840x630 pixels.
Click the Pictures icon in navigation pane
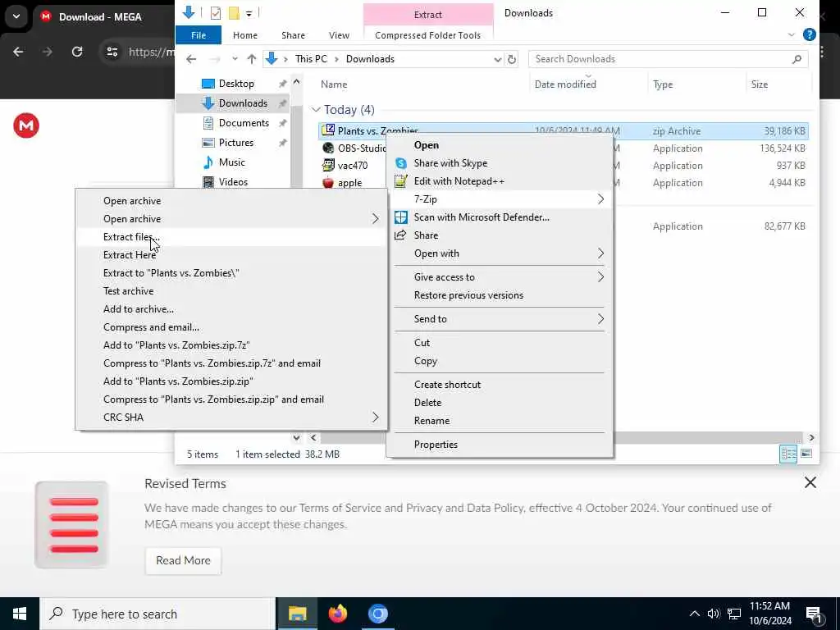tap(208, 143)
